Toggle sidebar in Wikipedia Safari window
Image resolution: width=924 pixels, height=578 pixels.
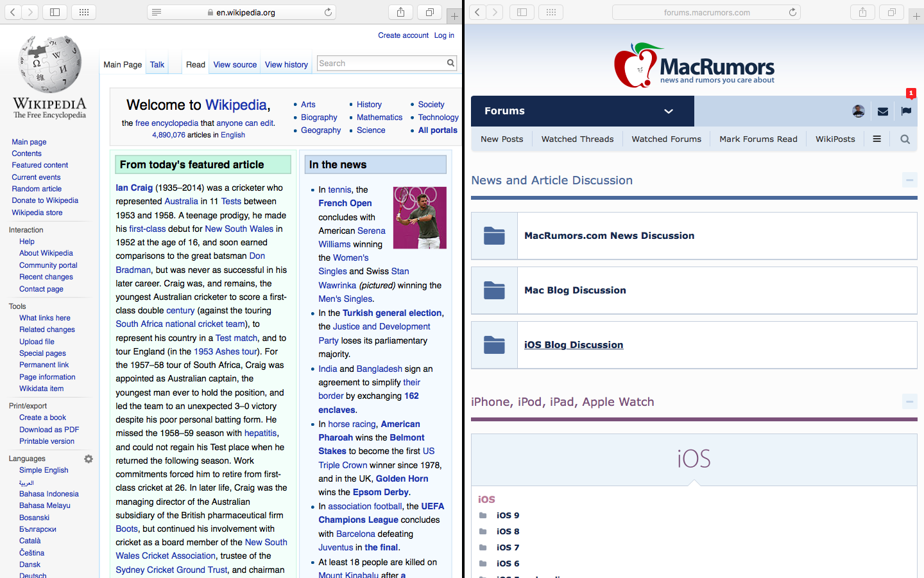[55, 12]
